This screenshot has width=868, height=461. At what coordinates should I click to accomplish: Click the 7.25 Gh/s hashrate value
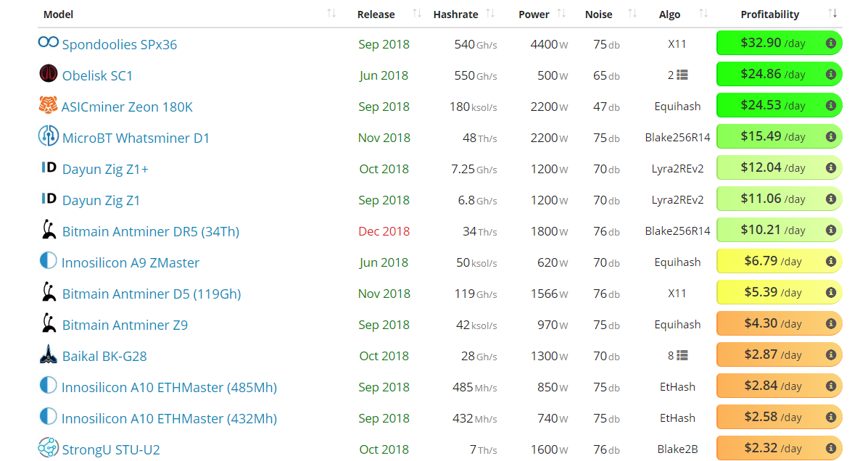pos(474,170)
